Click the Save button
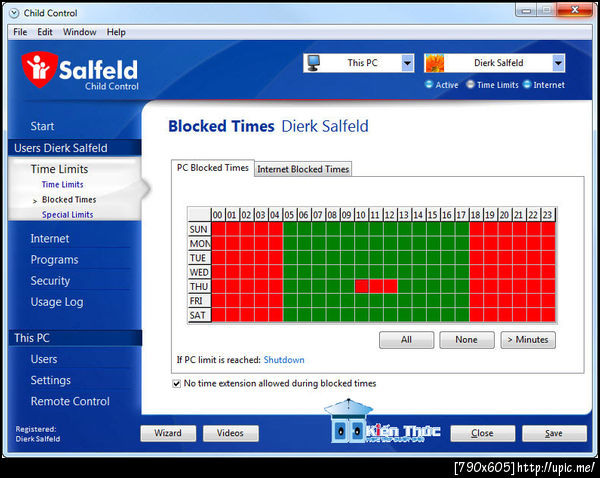Image resolution: width=600 pixels, height=478 pixels. tap(554, 433)
